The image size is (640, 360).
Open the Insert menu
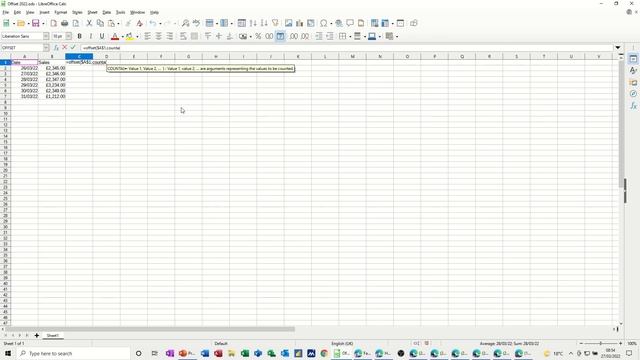pyautogui.click(x=44, y=12)
